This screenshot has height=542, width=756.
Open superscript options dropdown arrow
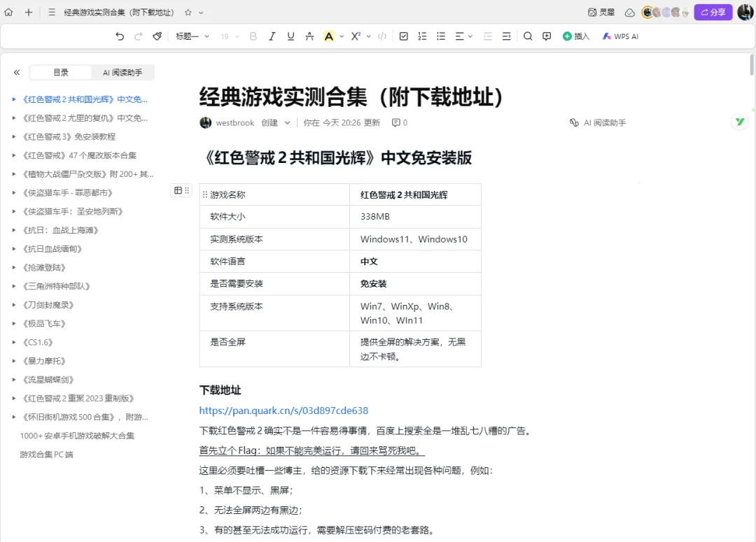[x=369, y=36]
